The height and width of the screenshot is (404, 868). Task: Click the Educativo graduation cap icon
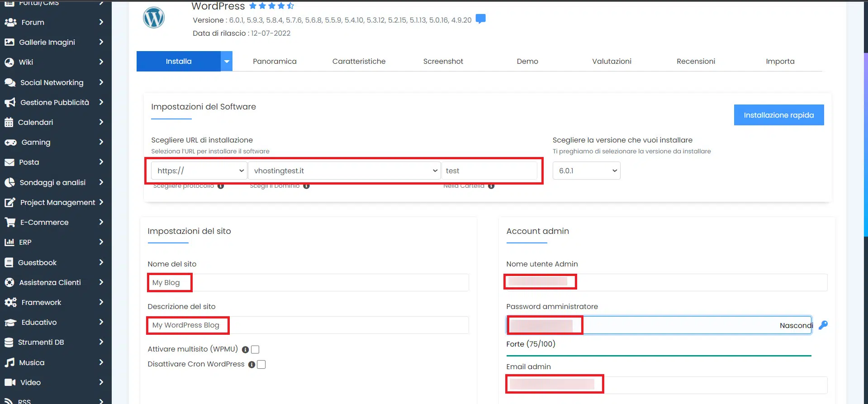click(10, 322)
